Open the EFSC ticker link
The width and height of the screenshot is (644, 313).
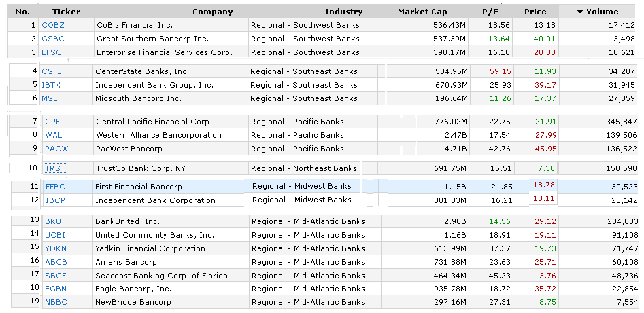tap(52, 52)
